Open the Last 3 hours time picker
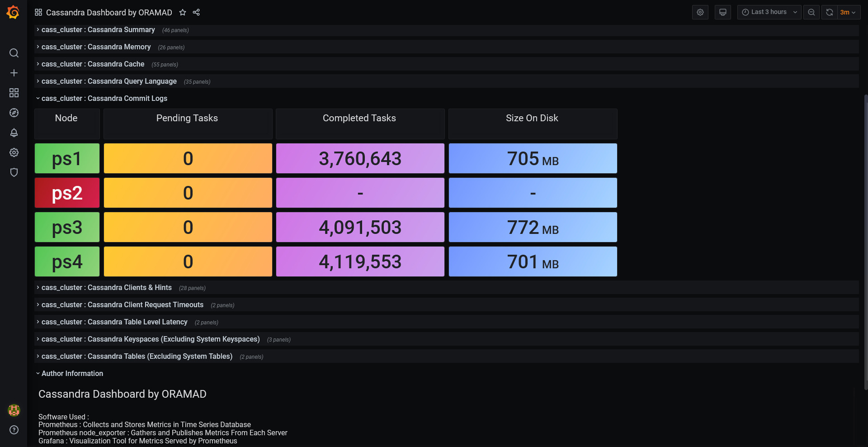Screen dimensions: 868x447 [769, 12]
